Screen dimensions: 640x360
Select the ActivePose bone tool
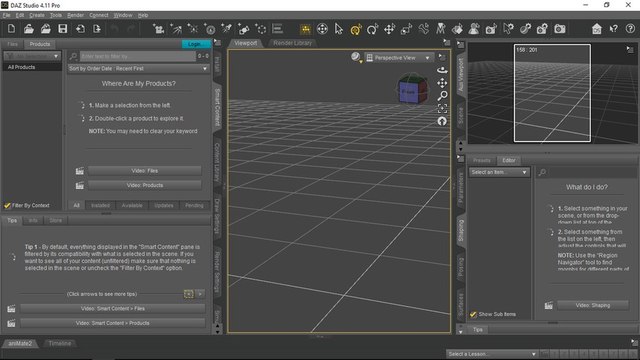tap(424, 29)
